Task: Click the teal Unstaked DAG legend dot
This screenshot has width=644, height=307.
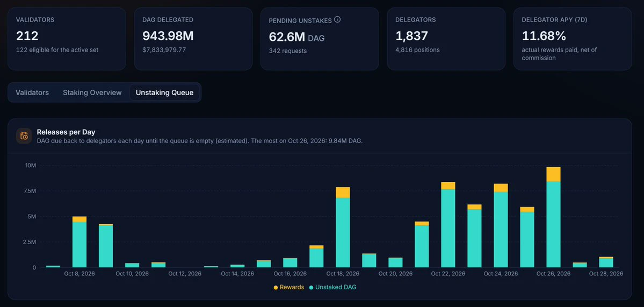Action: point(311,288)
